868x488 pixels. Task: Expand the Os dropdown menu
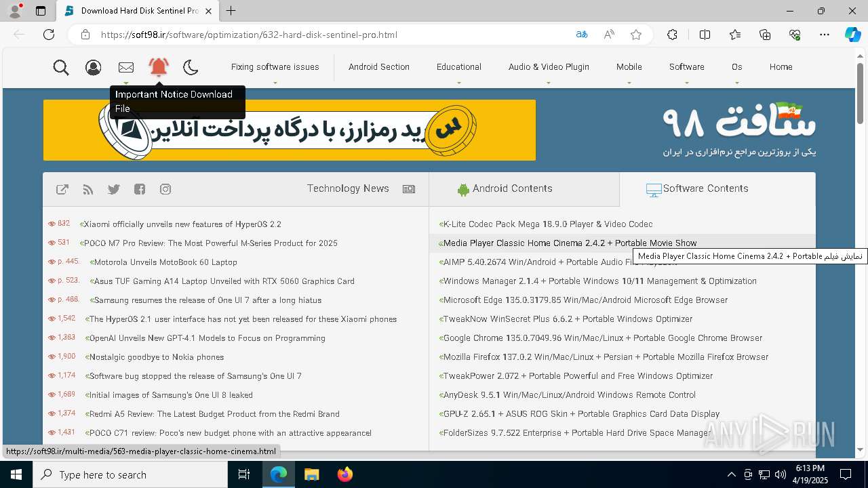737,67
